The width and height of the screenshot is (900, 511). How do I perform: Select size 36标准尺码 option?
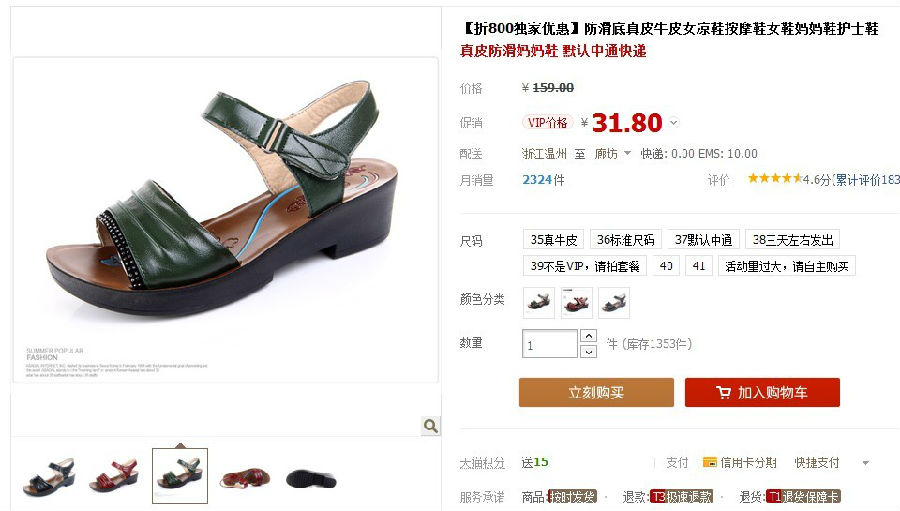626,239
